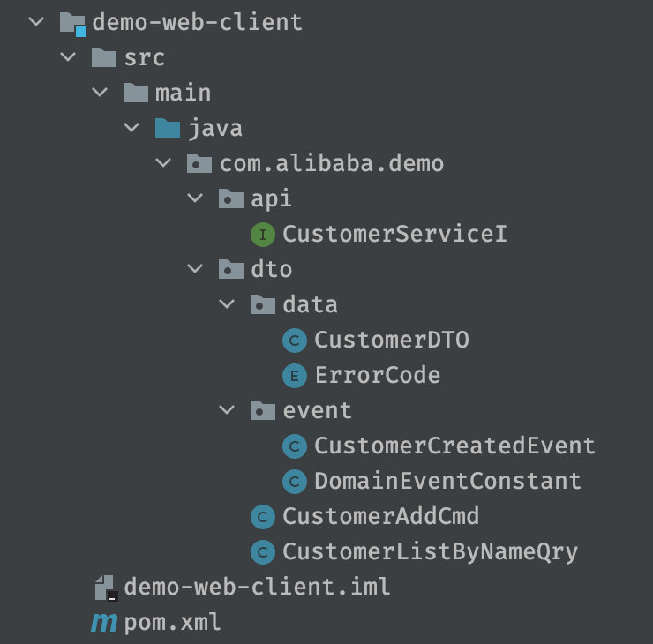Collapse the event package chevron
Viewport: 653px width, 644px height.
(x=227, y=409)
